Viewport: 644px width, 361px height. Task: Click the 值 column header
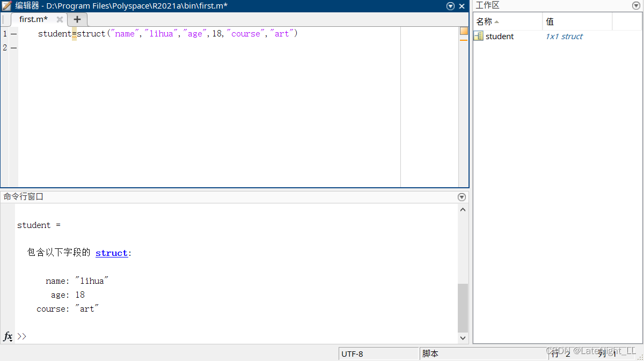pyautogui.click(x=577, y=21)
